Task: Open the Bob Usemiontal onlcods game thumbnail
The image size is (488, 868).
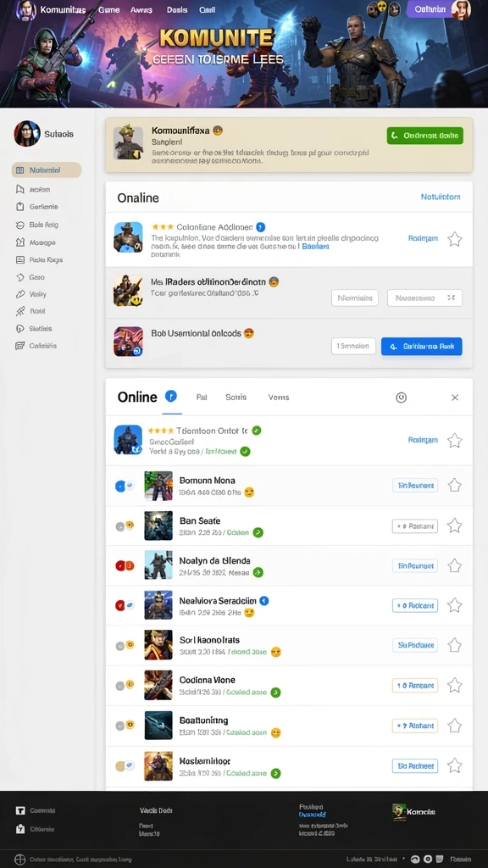Action: [x=129, y=341]
